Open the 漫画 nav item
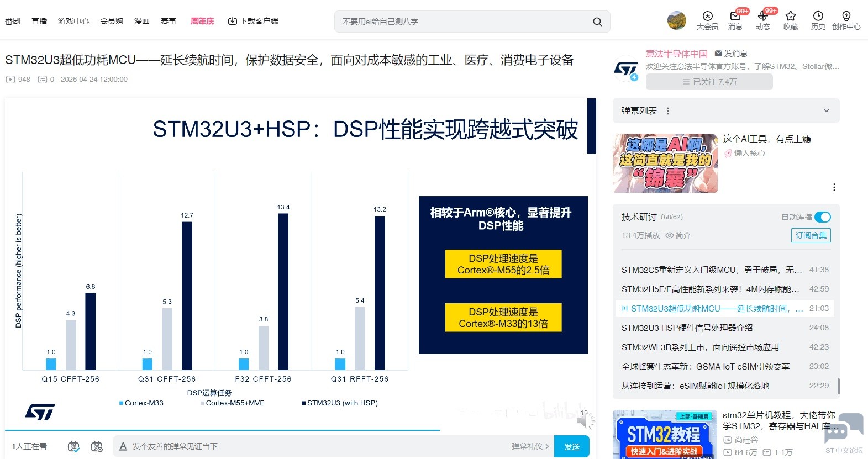 142,21
